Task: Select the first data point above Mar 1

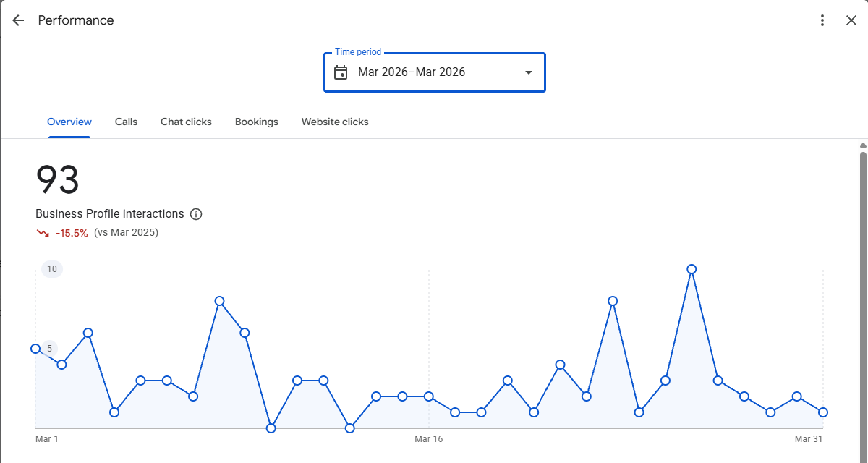Action: pyautogui.click(x=35, y=349)
